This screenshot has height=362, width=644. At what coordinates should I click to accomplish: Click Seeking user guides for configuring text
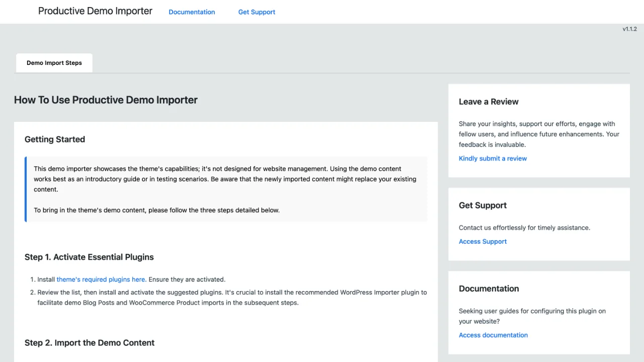(532, 316)
